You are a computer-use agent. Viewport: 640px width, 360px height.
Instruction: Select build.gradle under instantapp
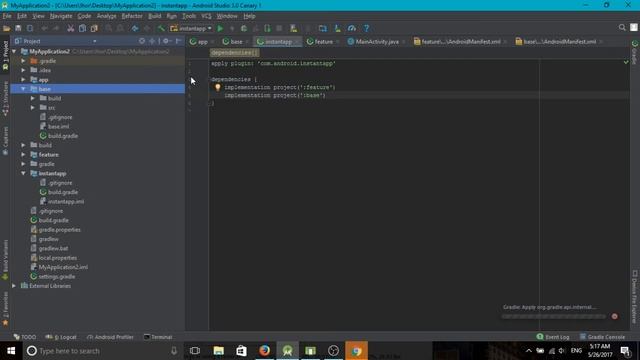tap(63, 192)
